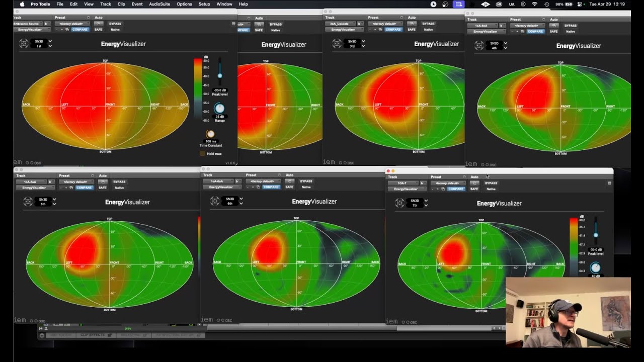Click the Time Machine icon in menu bar
Viewport: 644px width, 362px height.
pyautogui.click(x=546, y=4)
